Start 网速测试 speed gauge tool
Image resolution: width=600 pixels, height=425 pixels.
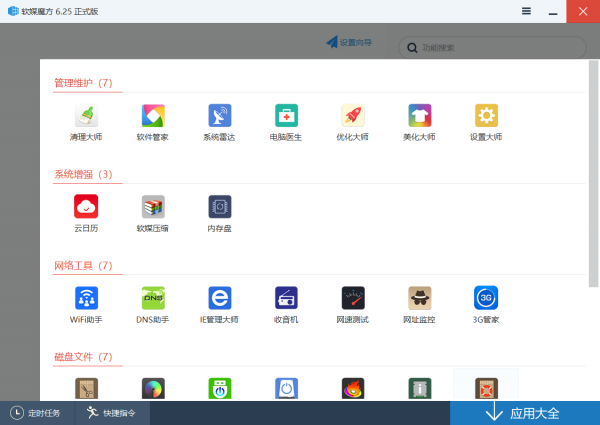pos(353,298)
